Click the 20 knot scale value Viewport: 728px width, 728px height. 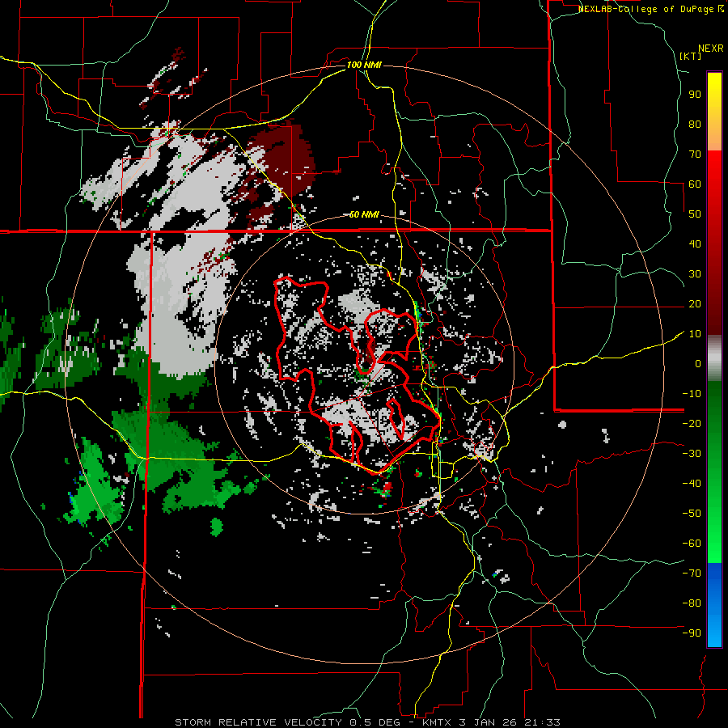click(695, 303)
